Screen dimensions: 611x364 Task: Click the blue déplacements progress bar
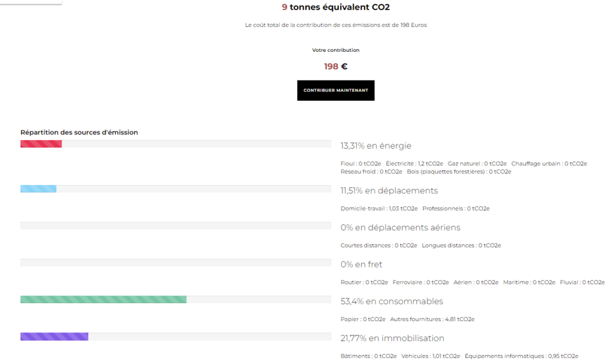(38, 189)
